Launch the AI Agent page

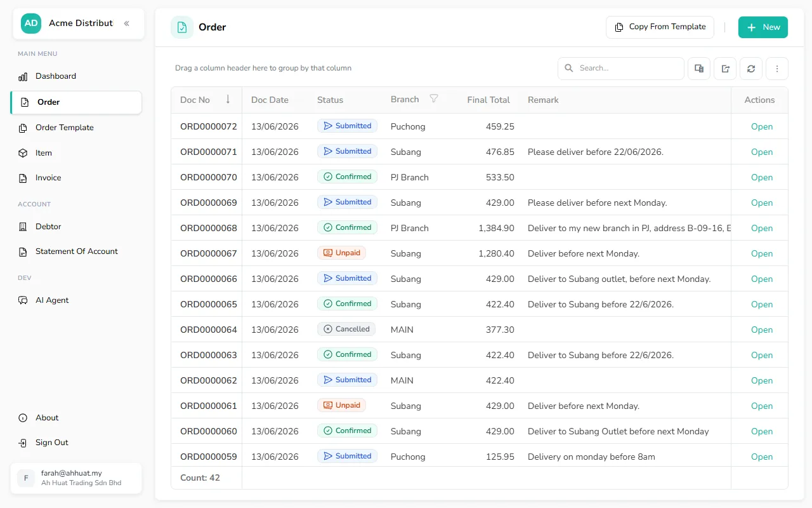[76, 300]
